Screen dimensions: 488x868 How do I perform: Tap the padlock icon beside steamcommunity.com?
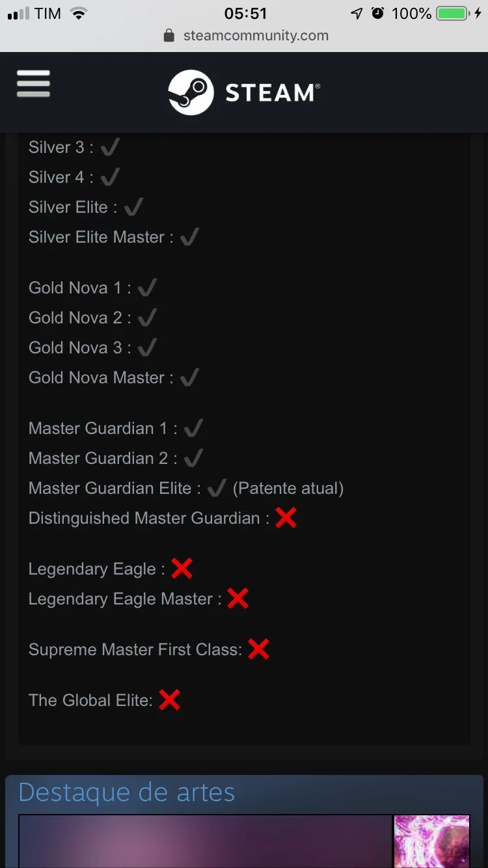pos(169,36)
